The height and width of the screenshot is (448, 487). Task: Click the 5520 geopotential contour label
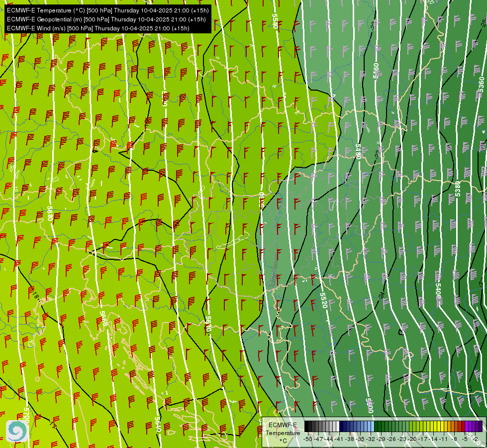pyautogui.click(x=323, y=300)
